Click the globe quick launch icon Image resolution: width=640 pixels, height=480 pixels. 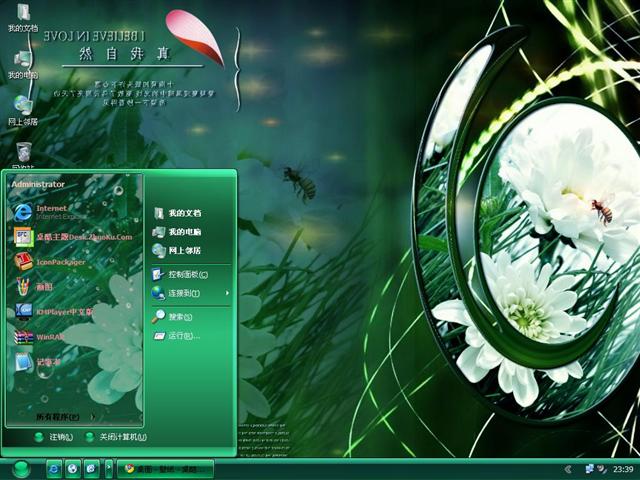[72, 469]
